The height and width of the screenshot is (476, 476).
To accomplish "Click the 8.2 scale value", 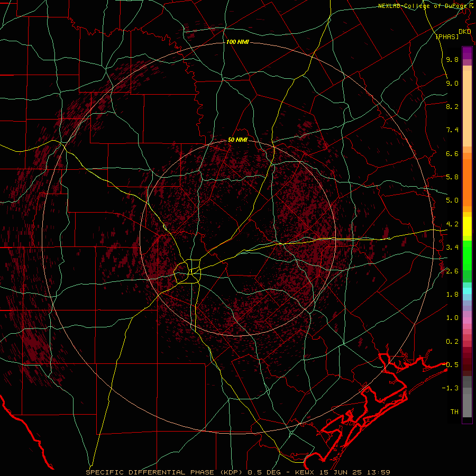I will [452, 106].
